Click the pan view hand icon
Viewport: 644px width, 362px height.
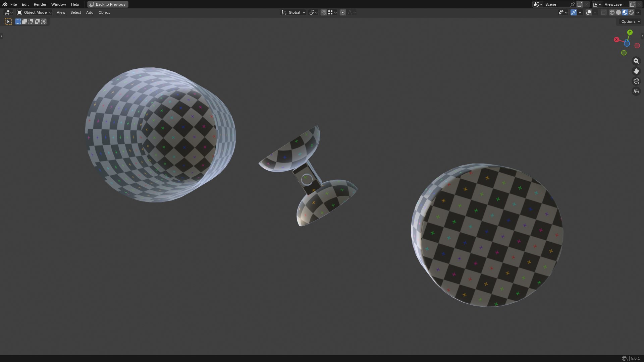tap(636, 71)
